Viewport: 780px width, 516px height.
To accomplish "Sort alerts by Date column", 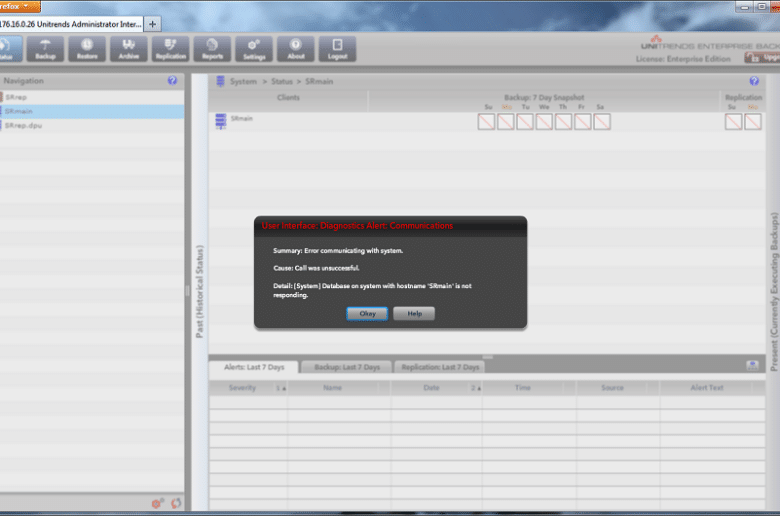I will (x=436, y=388).
